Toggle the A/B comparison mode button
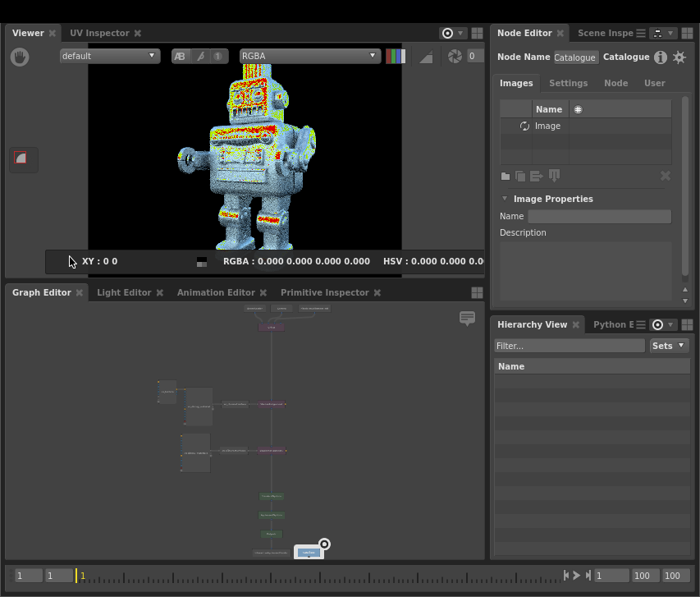 pyautogui.click(x=180, y=57)
